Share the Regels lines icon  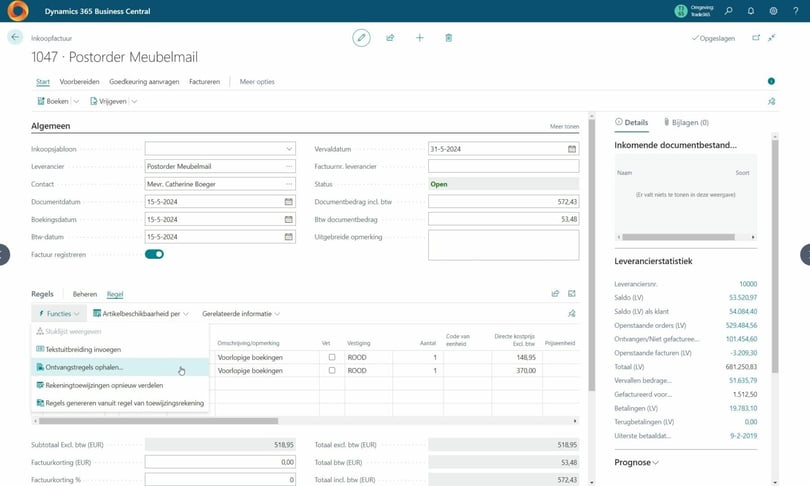pos(555,293)
